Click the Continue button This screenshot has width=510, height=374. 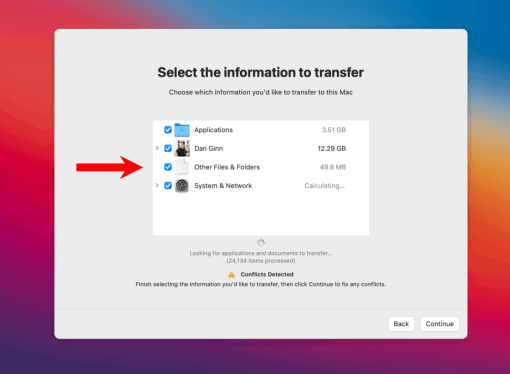tap(440, 324)
